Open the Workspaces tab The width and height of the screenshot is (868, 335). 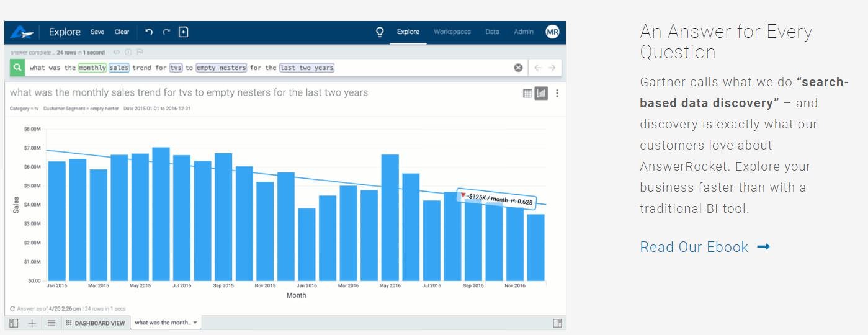[452, 32]
